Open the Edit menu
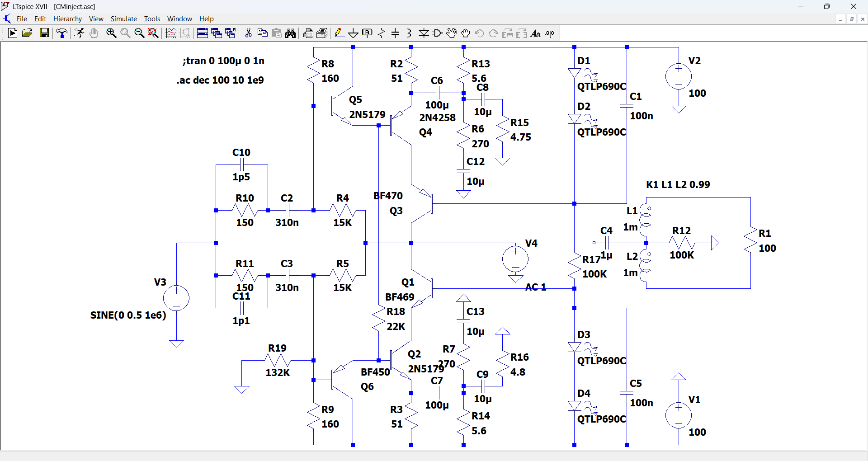Image resolution: width=868 pixels, height=461 pixels. (40, 19)
